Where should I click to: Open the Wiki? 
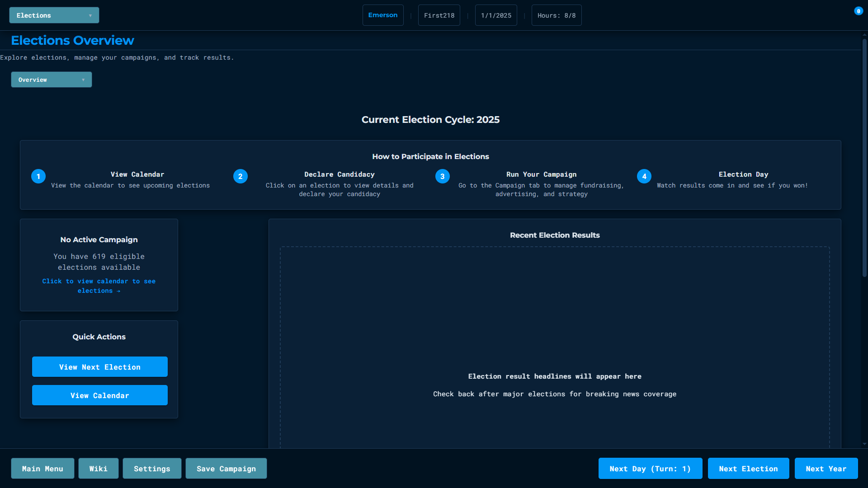(x=99, y=469)
